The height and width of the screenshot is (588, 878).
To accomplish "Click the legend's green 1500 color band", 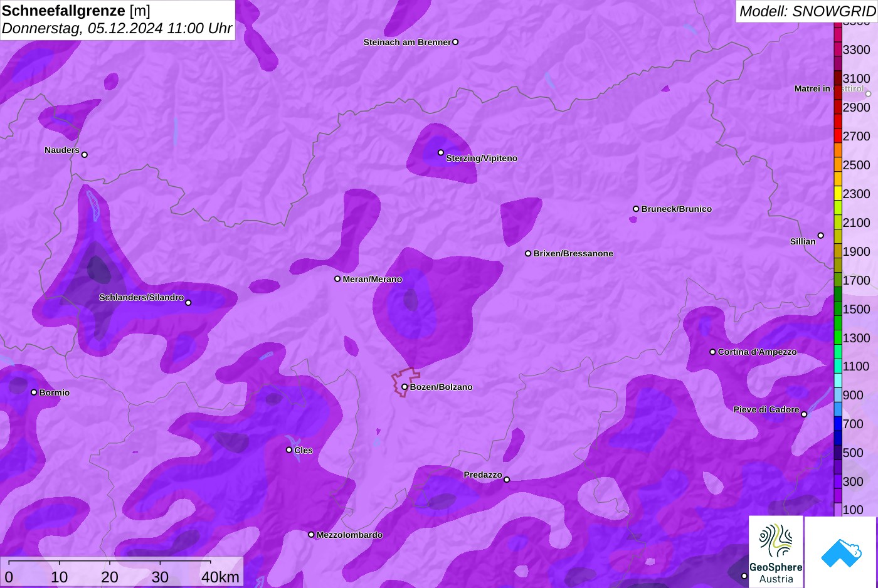I will [x=838, y=309].
